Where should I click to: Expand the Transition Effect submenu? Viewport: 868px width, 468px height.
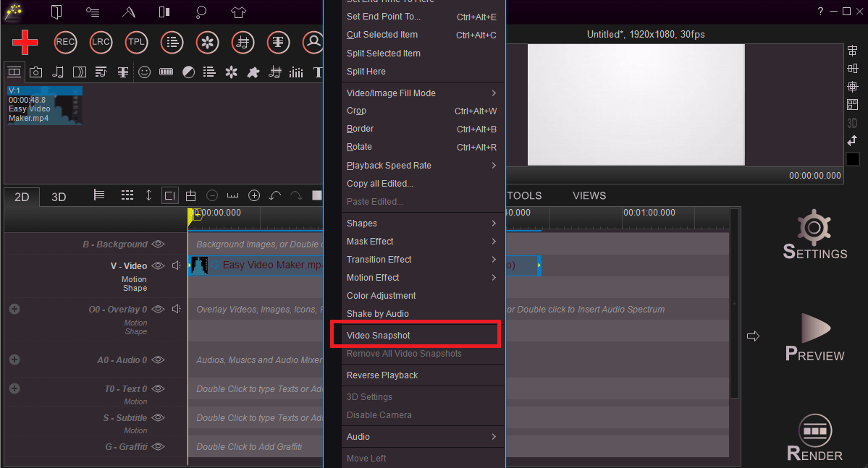tap(422, 260)
